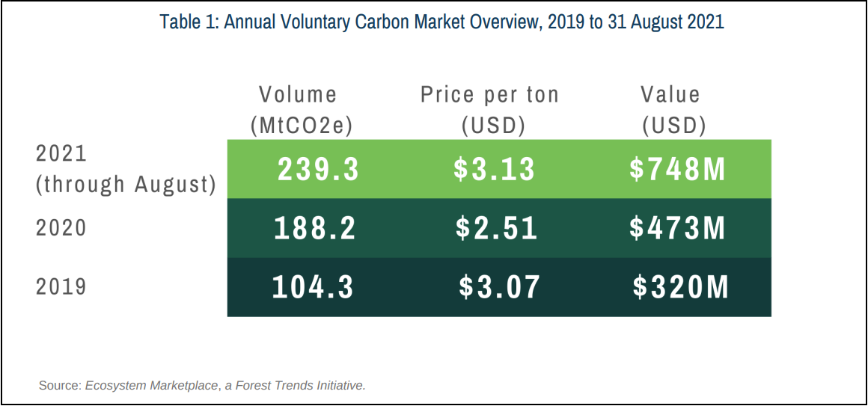This screenshot has width=868, height=406.
Task: Select the 2021 (through August) row label
Action: [x=126, y=169]
